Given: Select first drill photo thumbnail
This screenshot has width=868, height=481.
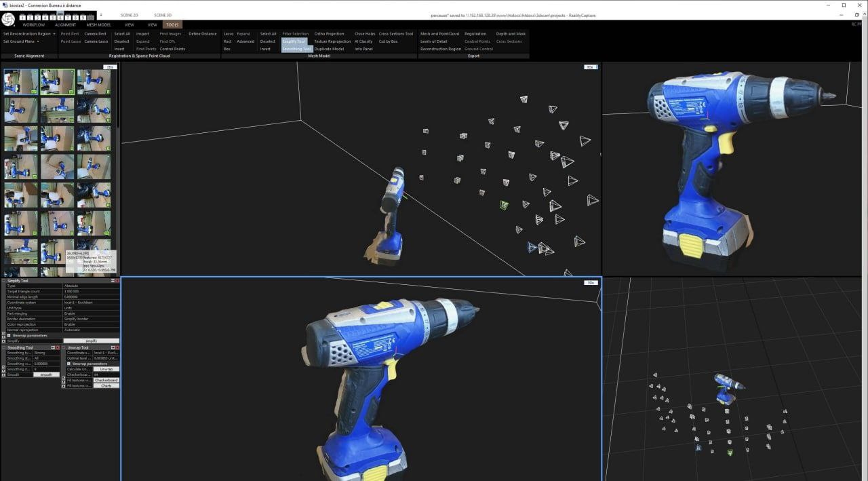Looking at the screenshot, I should pos(20,82).
